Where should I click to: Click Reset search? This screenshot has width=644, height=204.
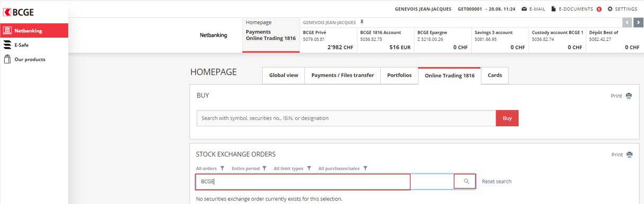tap(497, 181)
